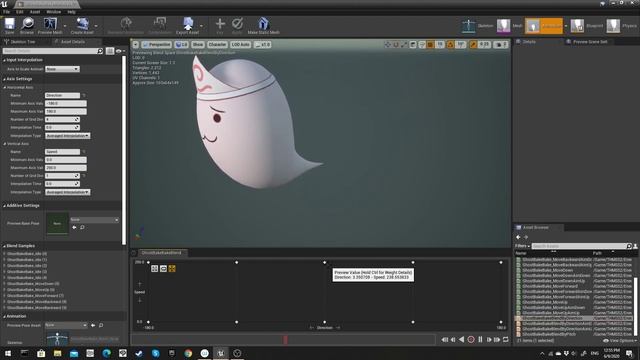Click the yellow fit-to-grid icon in blend space
Image resolution: width=640 pixels, height=360 pixels.
(172, 269)
